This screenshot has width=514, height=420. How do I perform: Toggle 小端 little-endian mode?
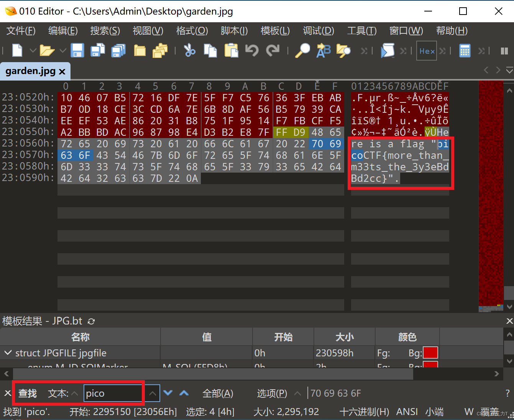pos(434,412)
